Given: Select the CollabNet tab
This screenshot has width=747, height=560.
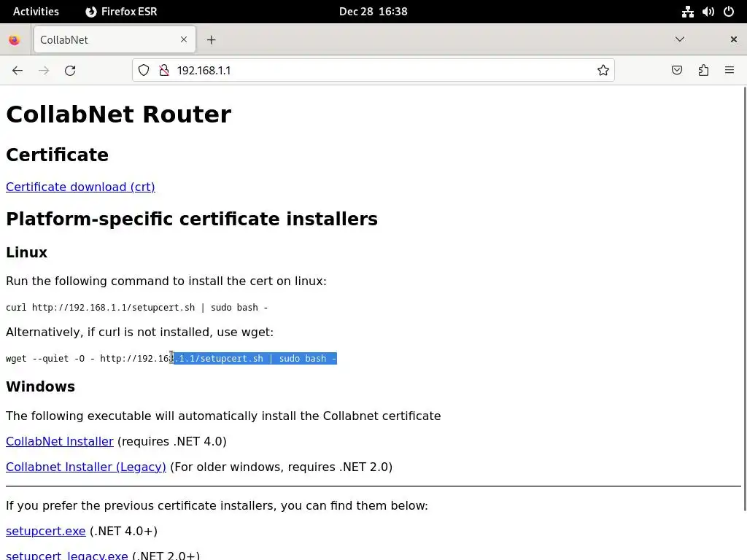Looking at the screenshot, I should tap(115, 40).
